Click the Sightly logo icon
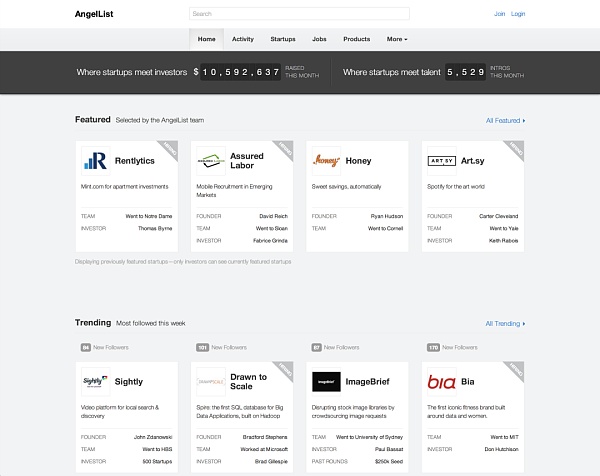The height and width of the screenshot is (476, 600). [x=95, y=382]
